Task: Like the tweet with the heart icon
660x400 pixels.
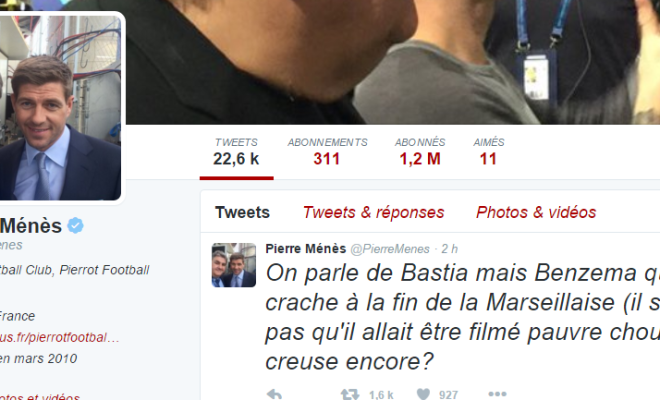Action: click(423, 395)
